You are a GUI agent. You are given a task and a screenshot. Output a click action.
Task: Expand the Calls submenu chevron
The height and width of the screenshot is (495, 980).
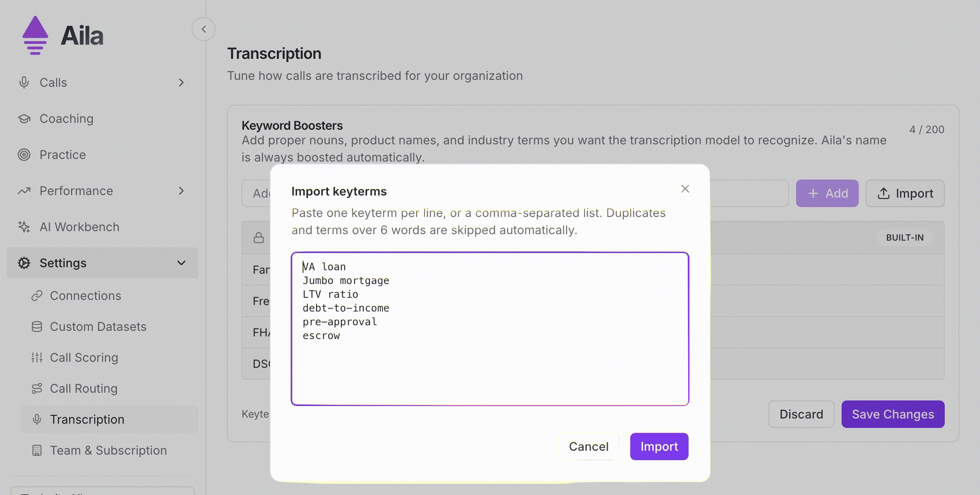pos(181,82)
